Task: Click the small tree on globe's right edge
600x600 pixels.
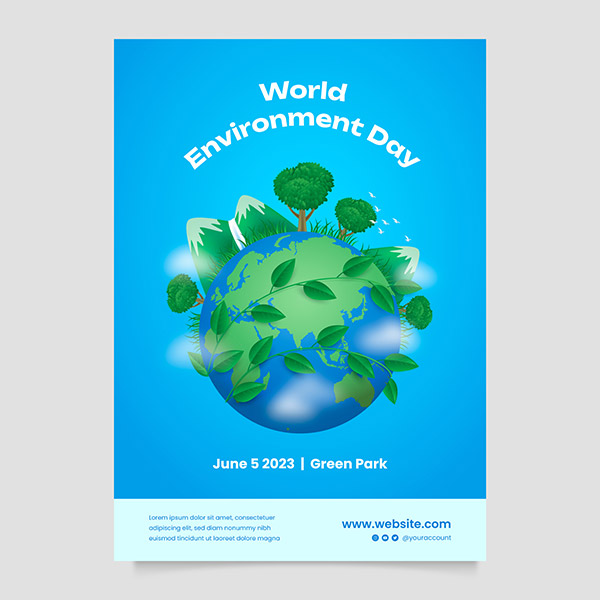Action: tap(417, 312)
